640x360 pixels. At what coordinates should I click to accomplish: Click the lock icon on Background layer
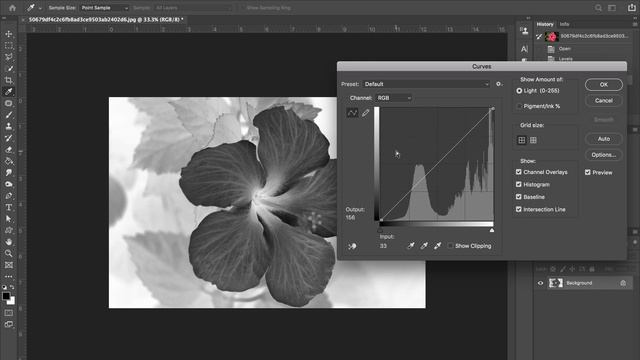tap(623, 283)
